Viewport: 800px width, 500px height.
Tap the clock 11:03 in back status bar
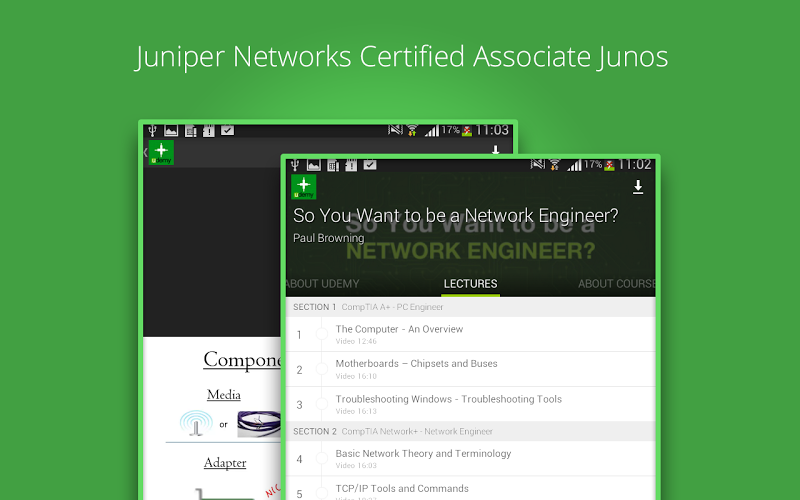coord(492,130)
